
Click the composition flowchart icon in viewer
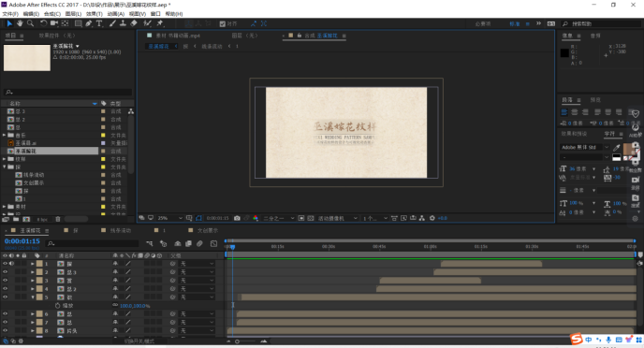coord(422,218)
